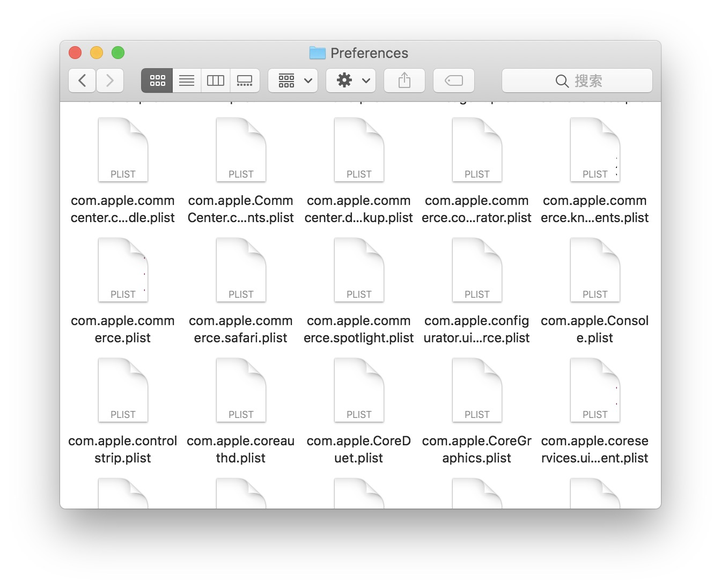Switch to column view
The image size is (721, 588).
pyautogui.click(x=216, y=80)
